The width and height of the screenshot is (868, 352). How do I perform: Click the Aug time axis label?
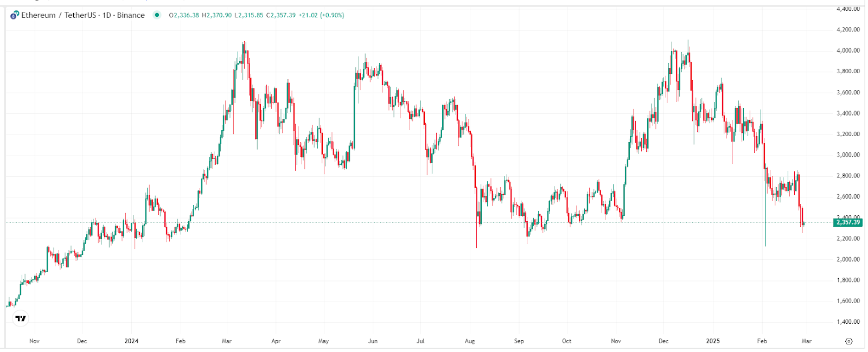pyautogui.click(x=470, y=341)
